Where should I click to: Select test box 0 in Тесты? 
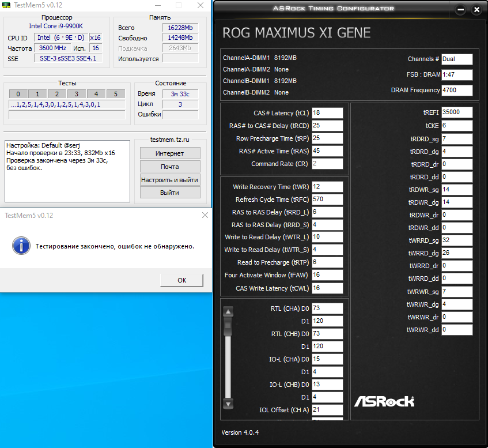point(18,94)
